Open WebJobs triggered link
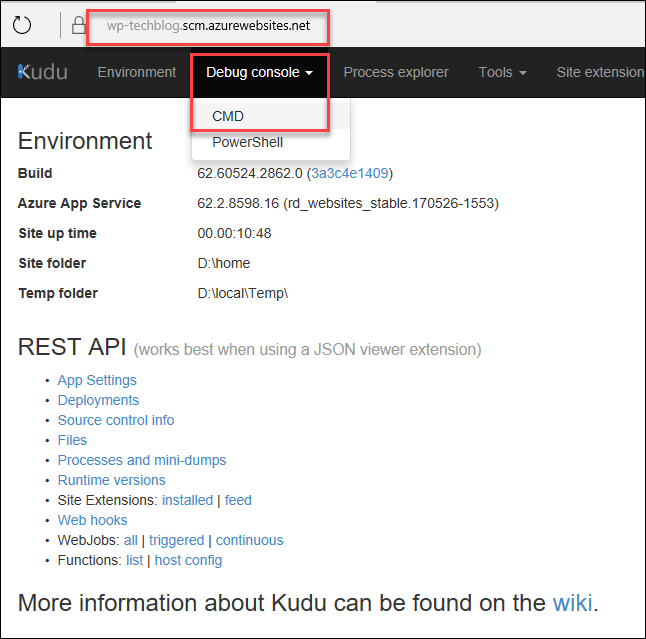Image resolution: width=646 pixels, height=639 pixels. [x=176, y=540]
